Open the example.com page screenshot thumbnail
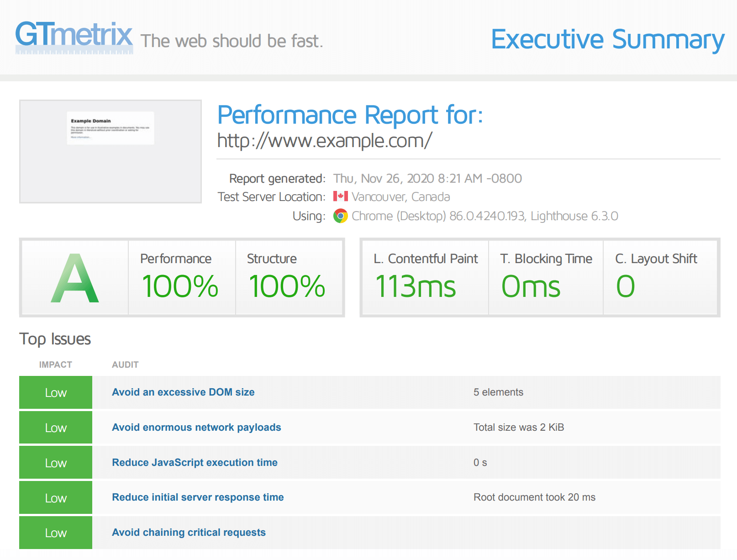 (111, 151)
